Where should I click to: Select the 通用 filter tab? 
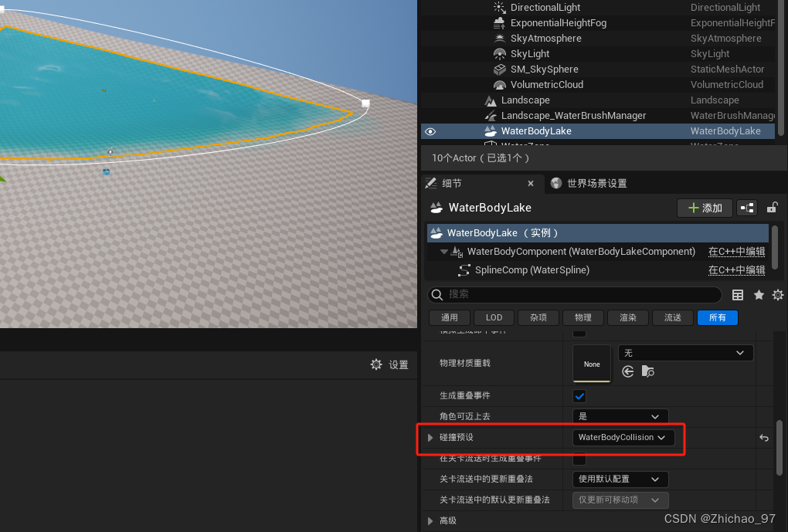pyautogui.click(x=450, y=317)
